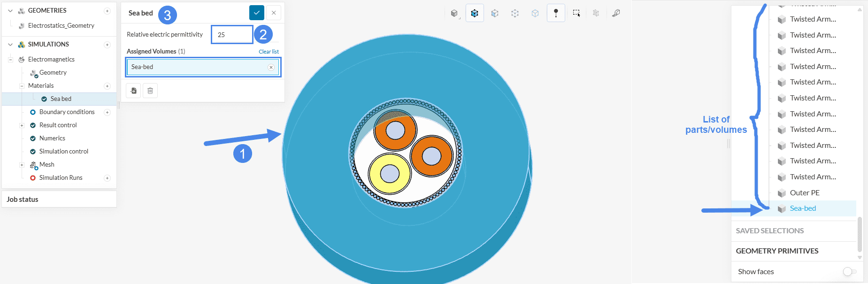868x284 pixels.
Task: Switch to face selection cube mode
Action: pyautogui.click(x=495, y=13)
